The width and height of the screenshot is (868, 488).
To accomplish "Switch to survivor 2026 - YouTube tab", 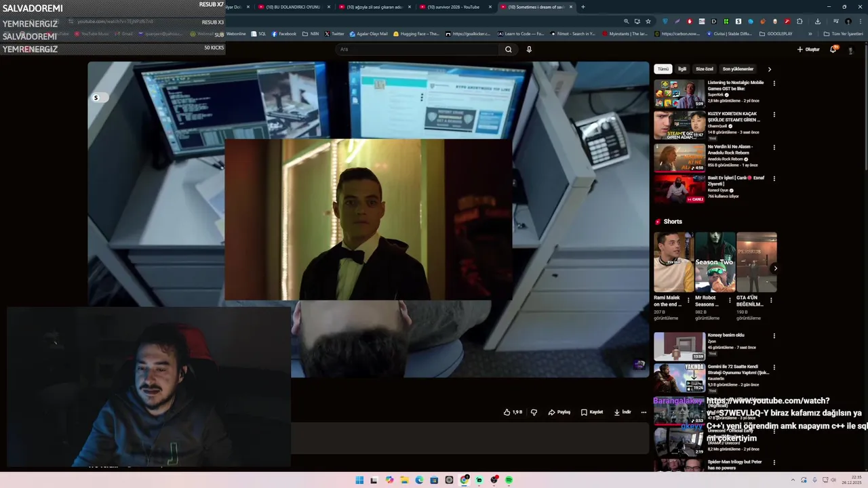I will [455, 7].
